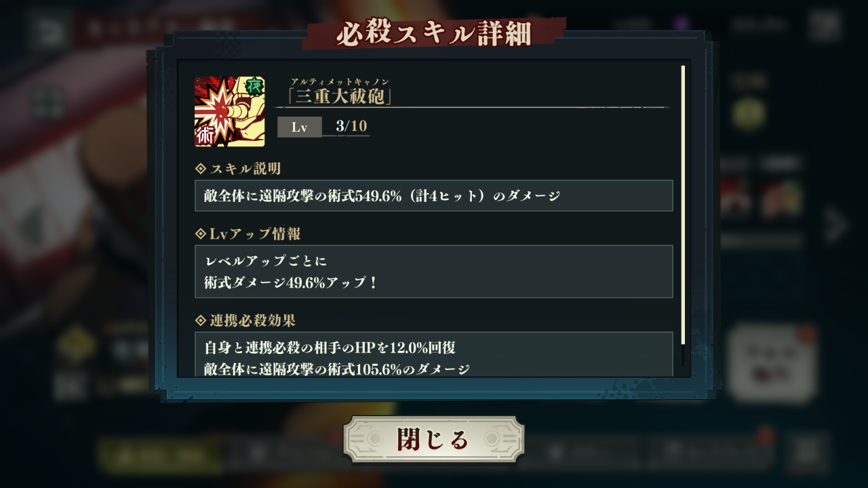The height and width of the screenshot is (488, 868).
Task: Click the blurred menu icon in top-right corner
Action: (x=824, y=27)
